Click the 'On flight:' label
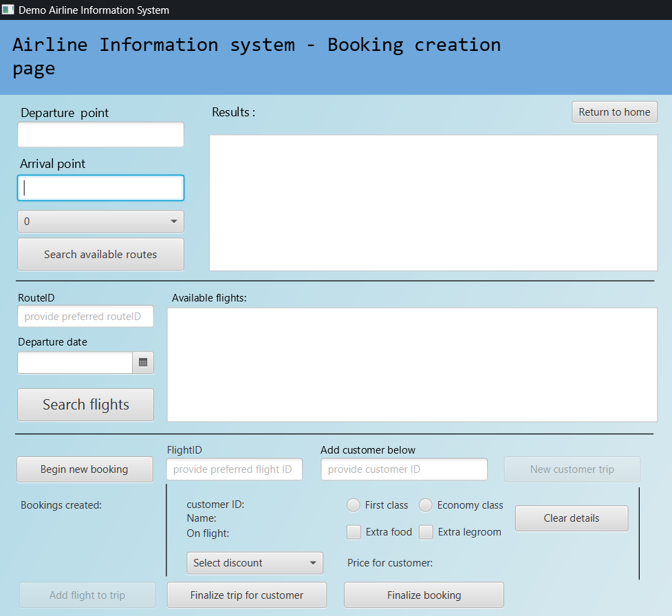 (208, 533)
